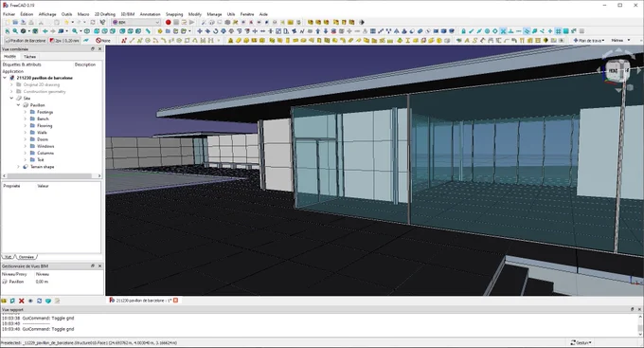This screenshot has width=644, height=348.
Task: Click the open file folder icon
Action: (15, 22)
